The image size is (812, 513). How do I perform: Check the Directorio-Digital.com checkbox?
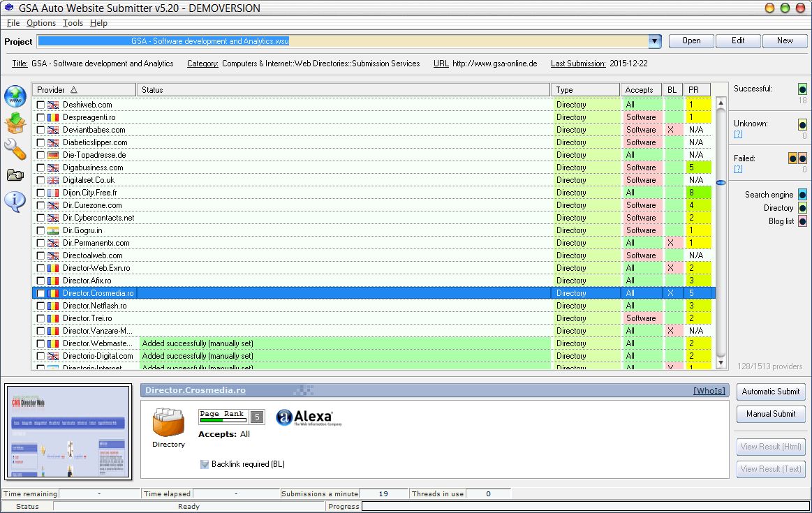point(40,356)
